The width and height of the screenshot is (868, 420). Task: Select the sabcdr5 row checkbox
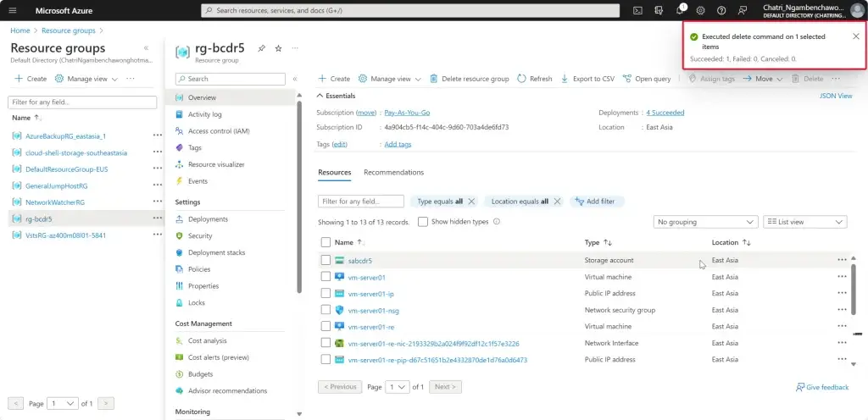click(x=325, y=260)
